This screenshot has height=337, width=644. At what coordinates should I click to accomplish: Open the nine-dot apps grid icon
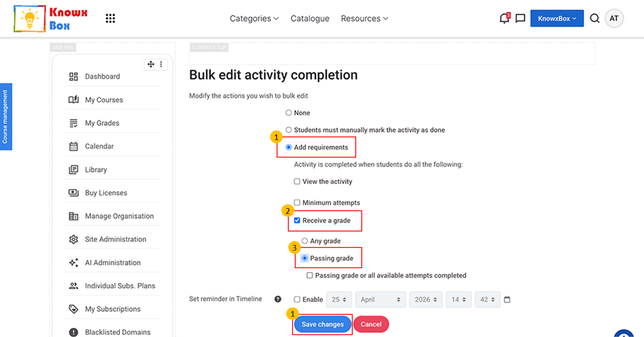pyautogui.click(x=111, y=19)
